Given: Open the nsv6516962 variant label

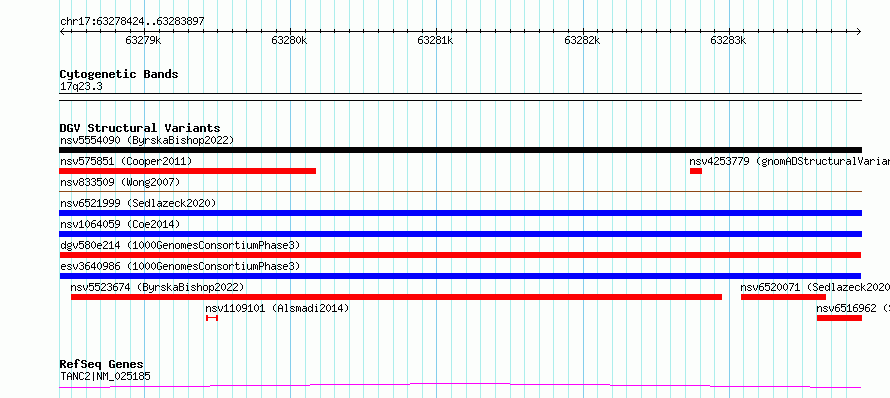Looking at the screenshot, I should (853, 308).
